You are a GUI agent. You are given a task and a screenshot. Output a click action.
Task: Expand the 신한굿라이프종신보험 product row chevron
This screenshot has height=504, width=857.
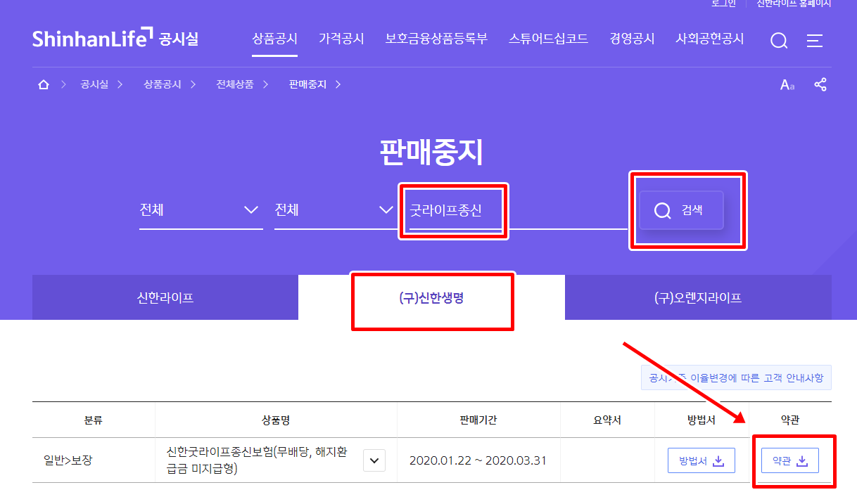[x=374, y=461]
